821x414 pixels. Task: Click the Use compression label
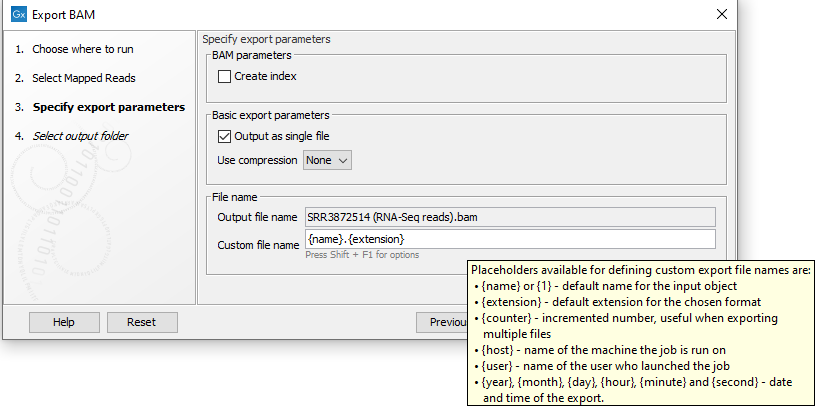tap(257, 160)
